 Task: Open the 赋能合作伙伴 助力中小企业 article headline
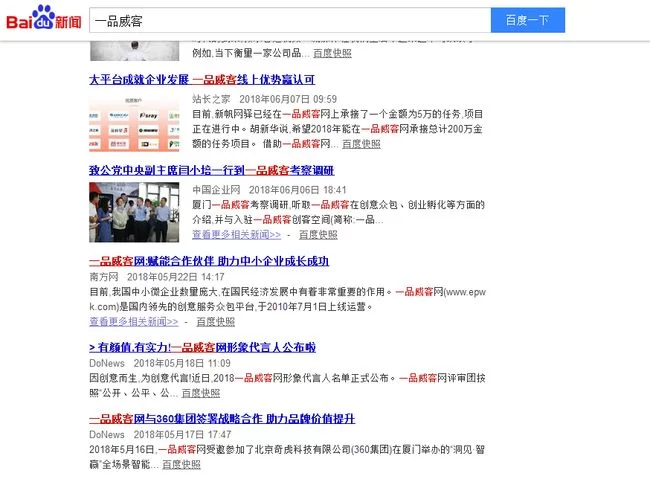click(208, 261)
